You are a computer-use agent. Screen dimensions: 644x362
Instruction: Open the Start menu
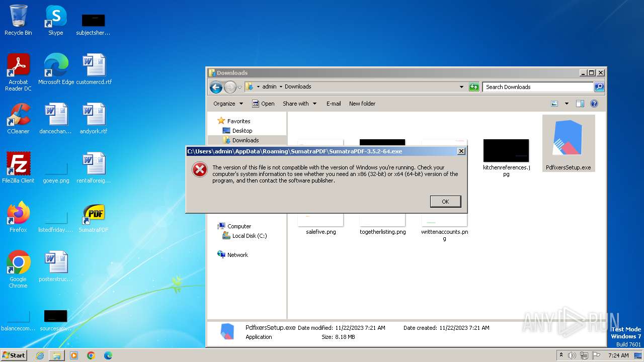coord(14,355)
